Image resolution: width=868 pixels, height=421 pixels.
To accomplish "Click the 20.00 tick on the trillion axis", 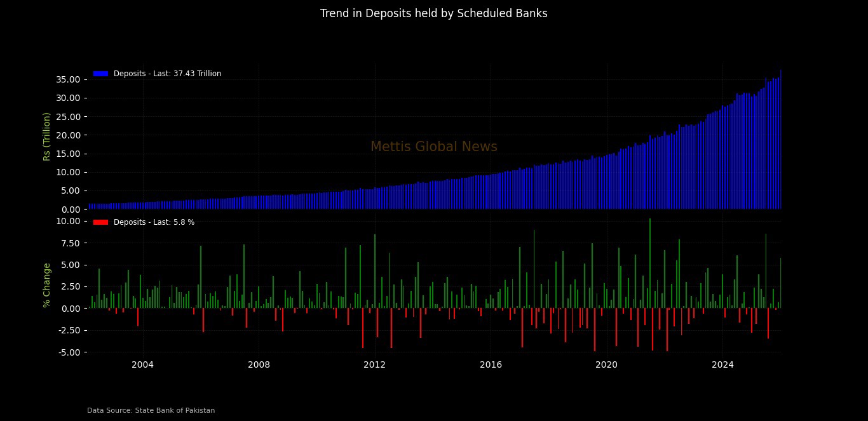I will click(68, 135).
